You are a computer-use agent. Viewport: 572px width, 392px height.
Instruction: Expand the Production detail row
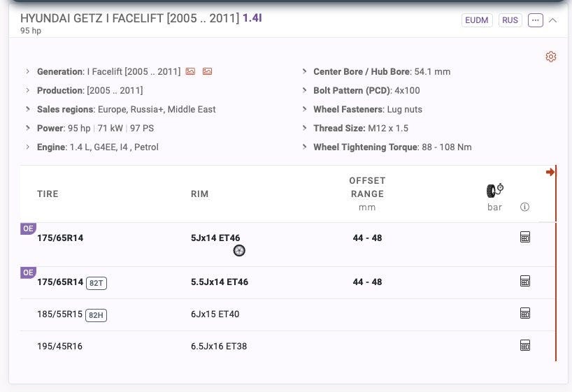[28, 90]
